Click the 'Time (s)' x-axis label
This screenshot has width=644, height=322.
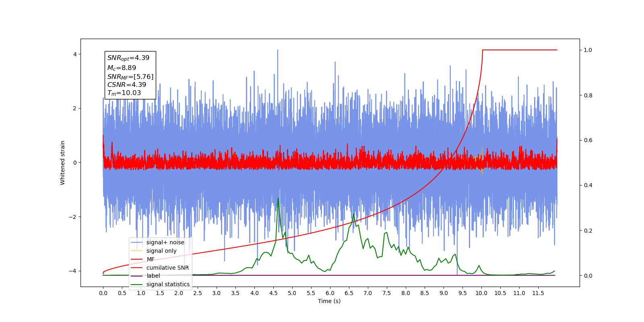(329, 301)
